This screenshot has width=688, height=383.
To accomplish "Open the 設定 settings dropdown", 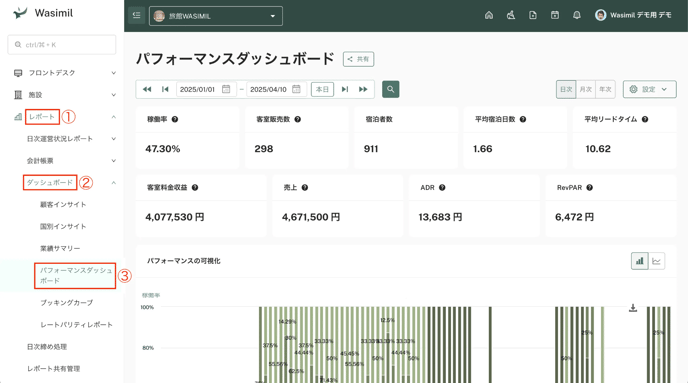I will click(x=649, y=89).
